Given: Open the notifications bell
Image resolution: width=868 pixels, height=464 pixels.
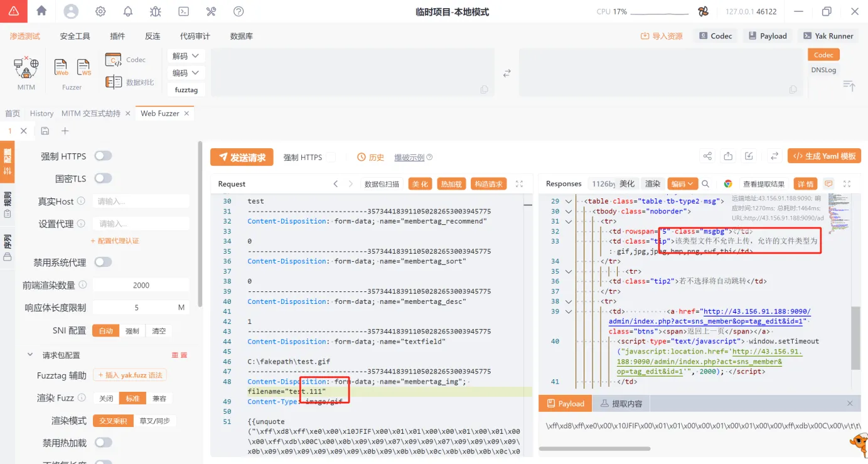Looking at the screenshot, I should coord(128,11).
